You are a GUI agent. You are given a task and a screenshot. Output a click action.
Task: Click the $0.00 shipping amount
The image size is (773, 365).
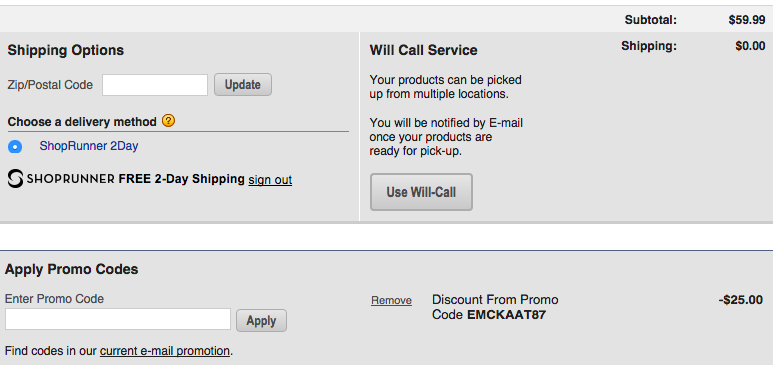coord(750,46)
